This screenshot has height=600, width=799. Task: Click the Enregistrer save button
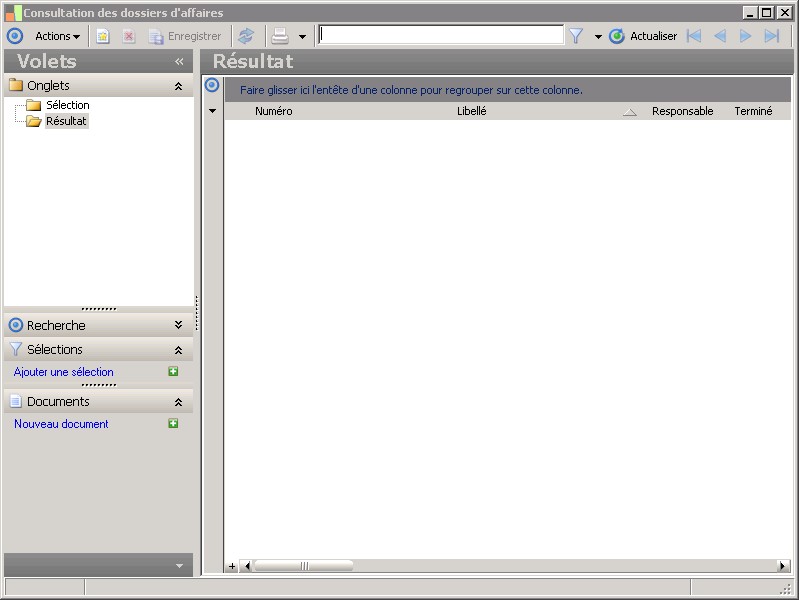[x=185, y=36]
